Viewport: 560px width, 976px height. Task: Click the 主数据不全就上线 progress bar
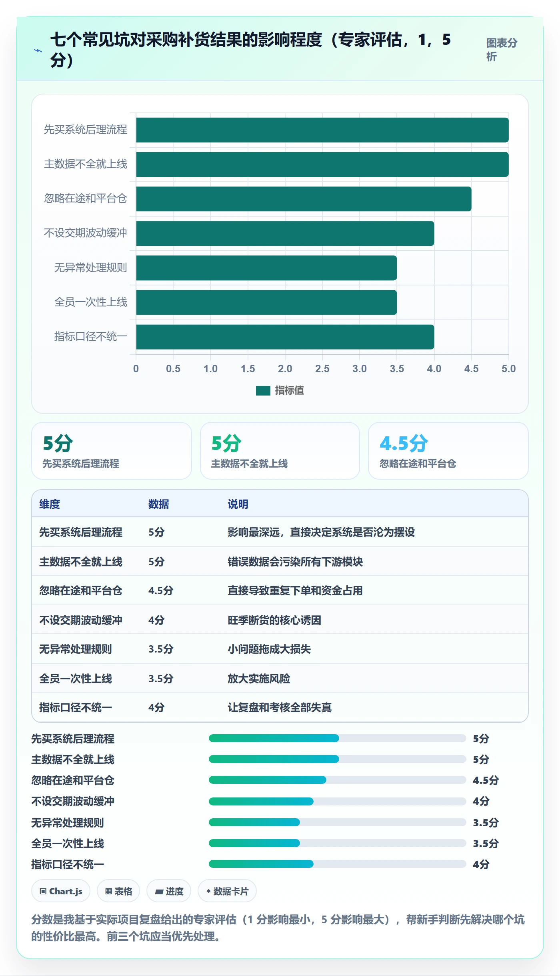(337, 759)
